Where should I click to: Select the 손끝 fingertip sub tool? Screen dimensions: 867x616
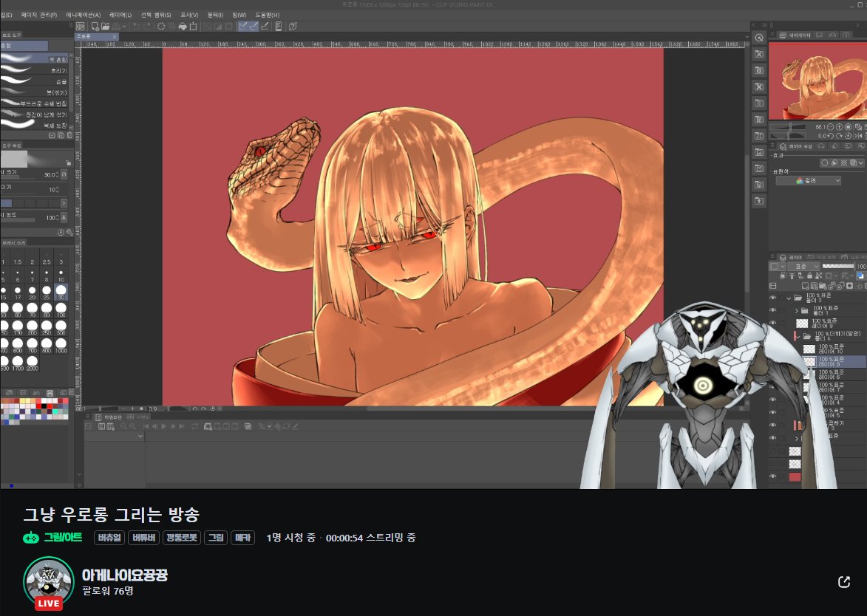click(34, 81)
